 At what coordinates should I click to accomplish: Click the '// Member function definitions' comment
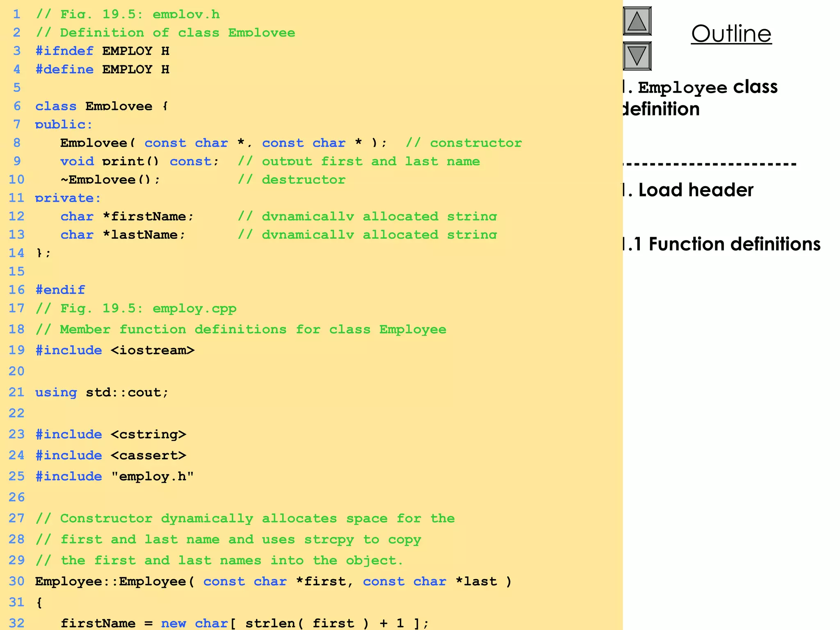click(241, 329)
